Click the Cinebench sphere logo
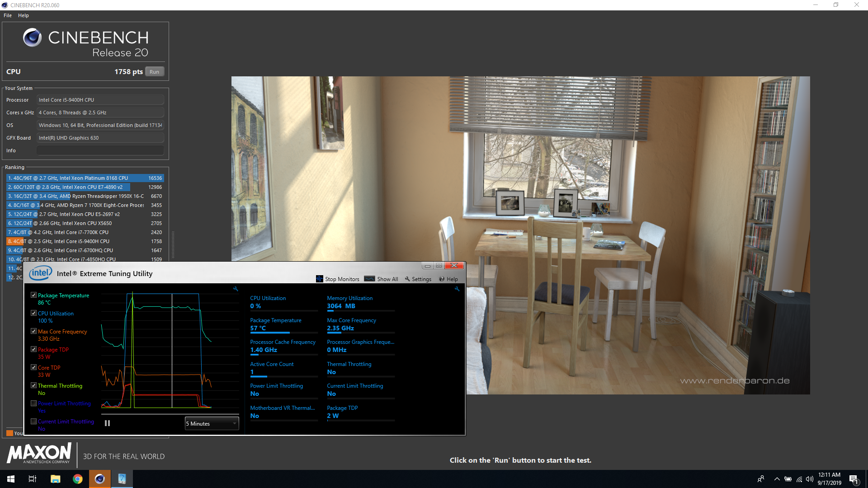868x488 pixels. 33,38
